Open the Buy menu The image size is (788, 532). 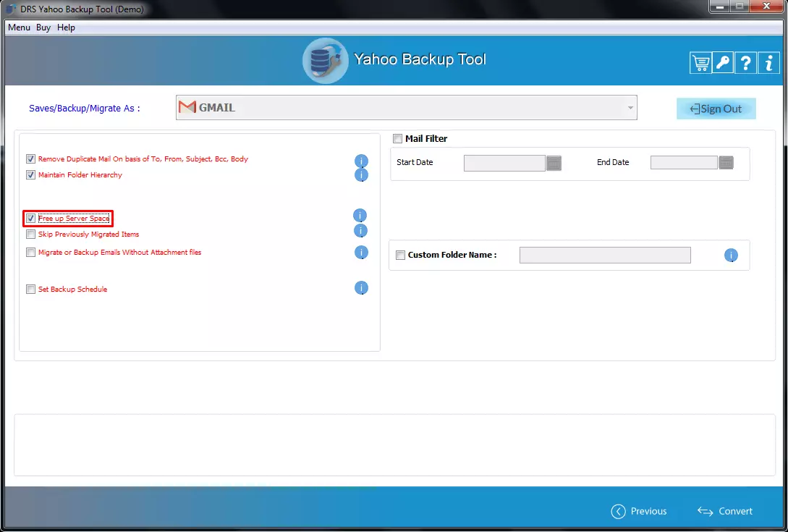(43, 28)
